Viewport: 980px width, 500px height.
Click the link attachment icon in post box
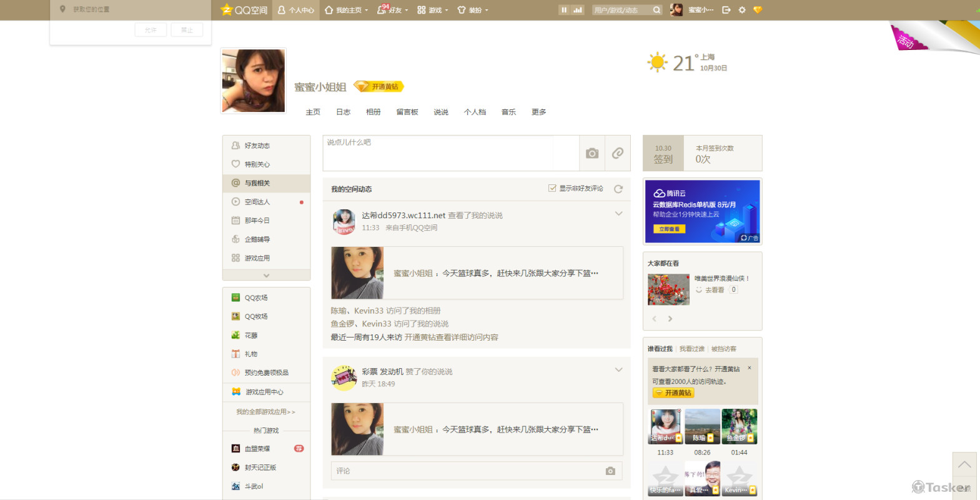click(x=617, y=153)
